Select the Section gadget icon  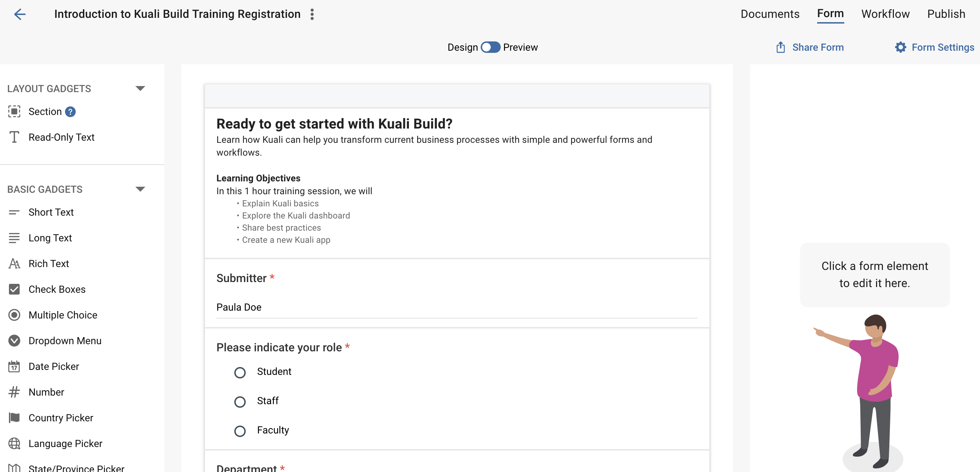14,111
